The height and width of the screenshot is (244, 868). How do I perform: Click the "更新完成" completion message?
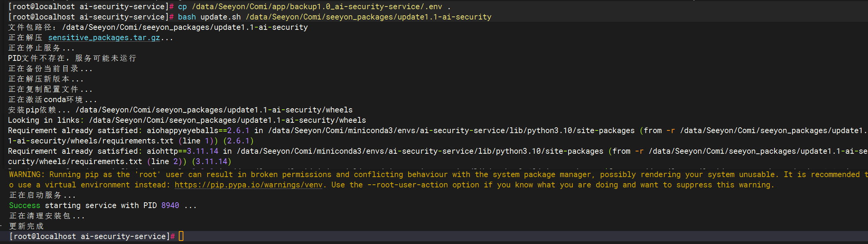[x=26, y=226]
